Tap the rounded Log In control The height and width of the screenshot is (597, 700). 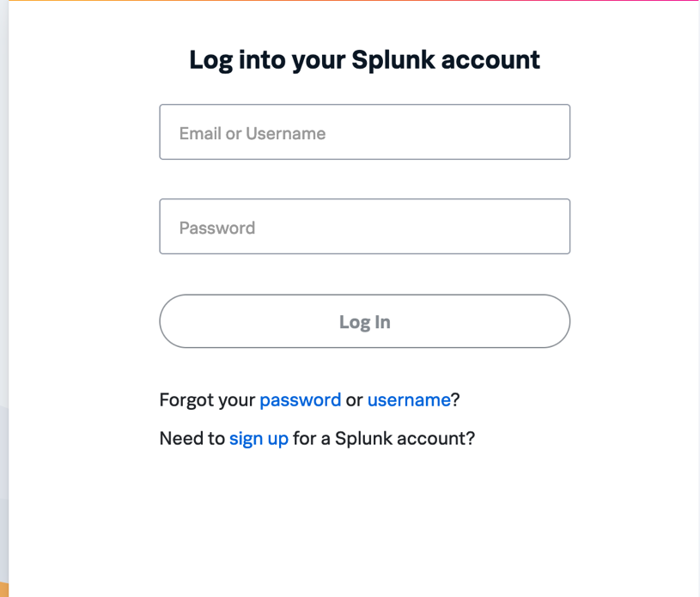364,320
